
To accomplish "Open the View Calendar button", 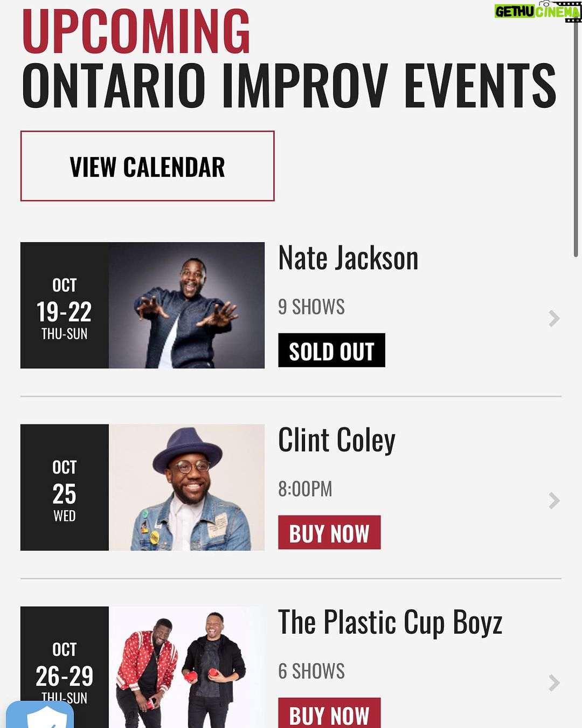I will [147, 166].
